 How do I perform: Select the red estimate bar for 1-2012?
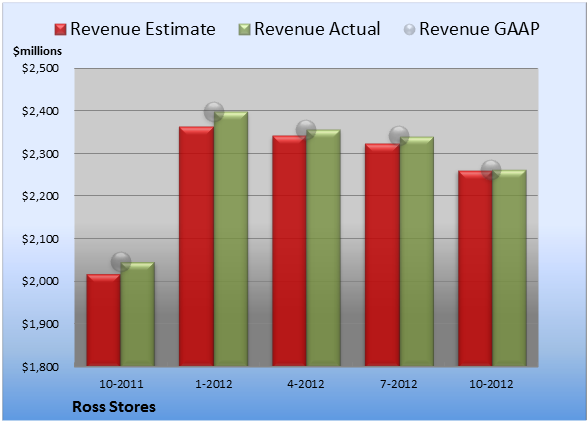tap(196, 246)
